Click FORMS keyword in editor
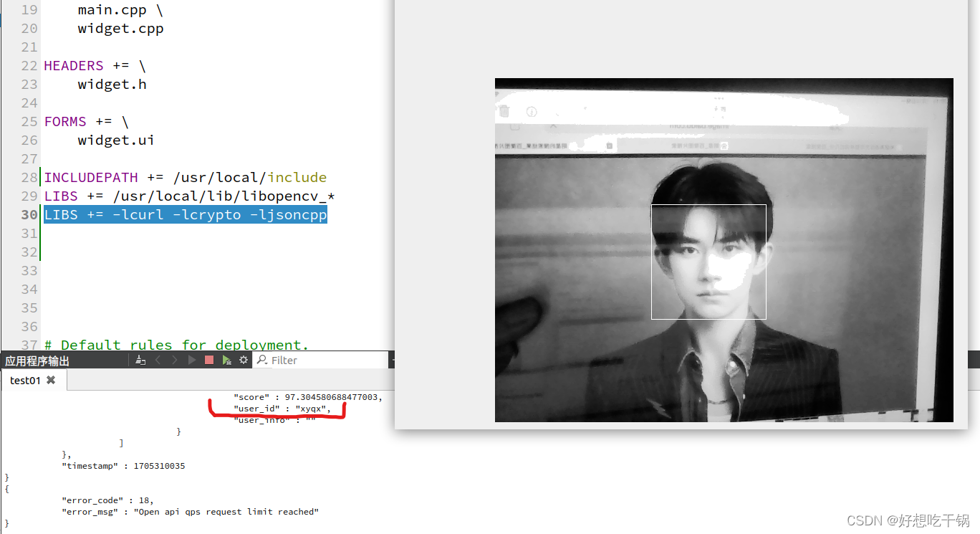Viewport: 980px width, 534px height. point(65,121)
